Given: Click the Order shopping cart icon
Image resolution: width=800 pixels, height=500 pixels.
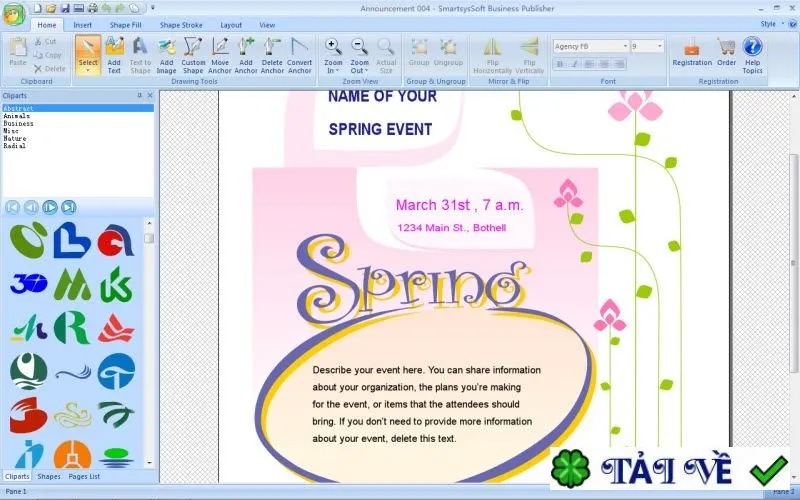Looking at the screenshot, I should pyautogui.click(x=726, y=52).
